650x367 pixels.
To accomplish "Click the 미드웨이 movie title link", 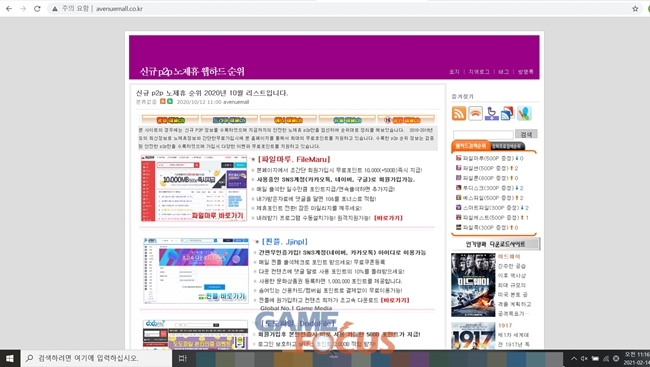I will pos(509,257).
